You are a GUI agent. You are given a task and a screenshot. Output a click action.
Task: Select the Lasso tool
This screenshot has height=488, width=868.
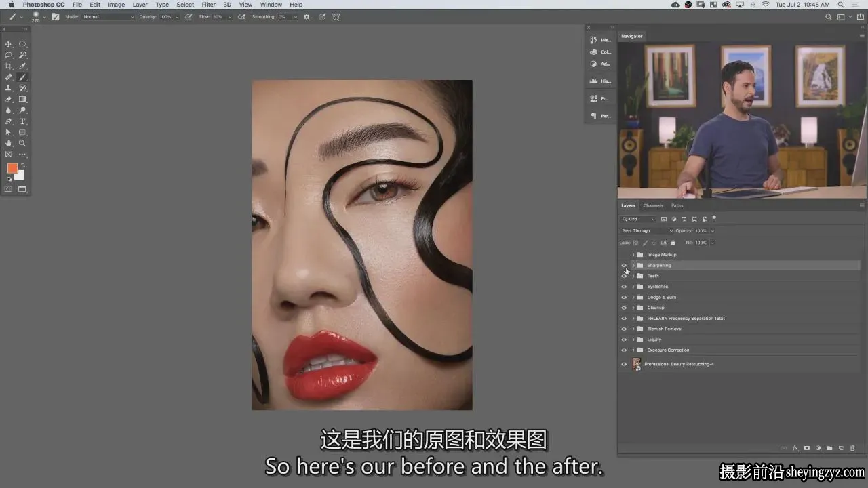tap(9, 55)
